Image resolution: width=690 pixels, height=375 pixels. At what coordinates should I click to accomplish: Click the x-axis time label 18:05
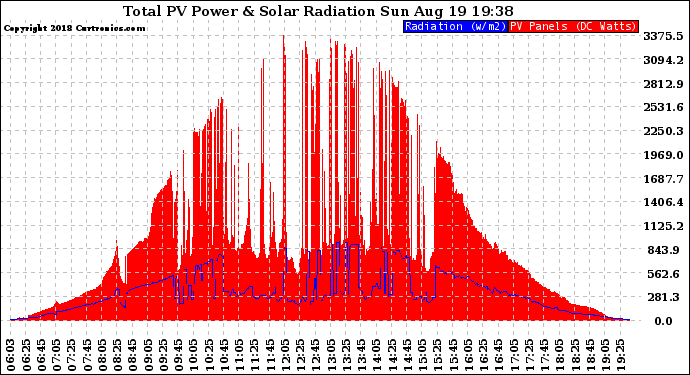(x=559, y=355)
